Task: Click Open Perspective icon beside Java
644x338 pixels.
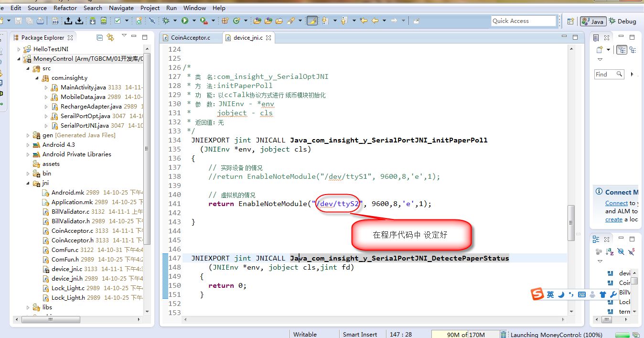Action: click(x=570, y=21)
